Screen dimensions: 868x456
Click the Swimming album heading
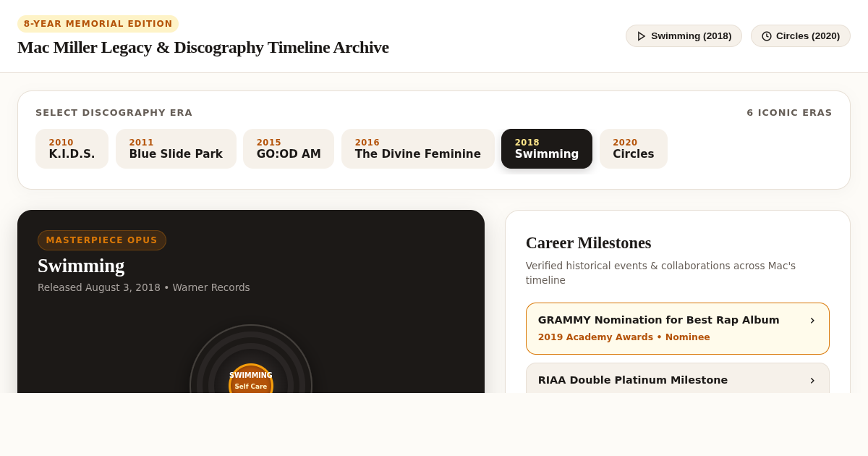click(81, 266)
